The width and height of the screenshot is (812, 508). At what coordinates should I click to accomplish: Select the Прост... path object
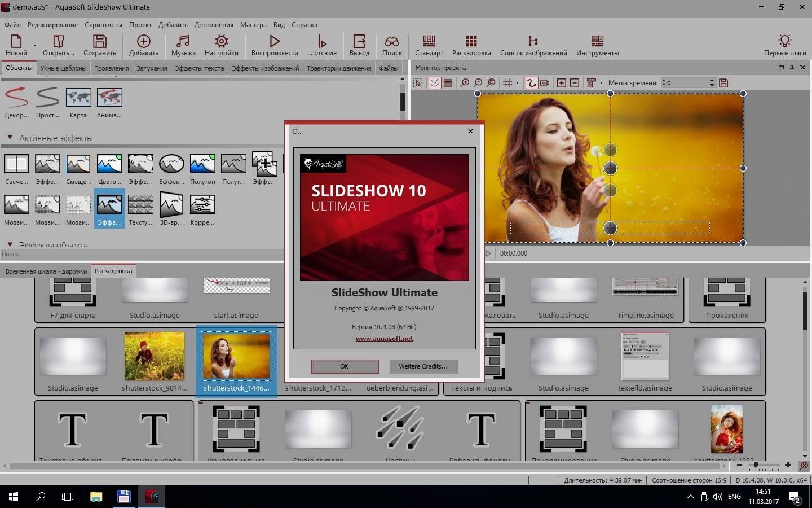click(x=47, y=103)
